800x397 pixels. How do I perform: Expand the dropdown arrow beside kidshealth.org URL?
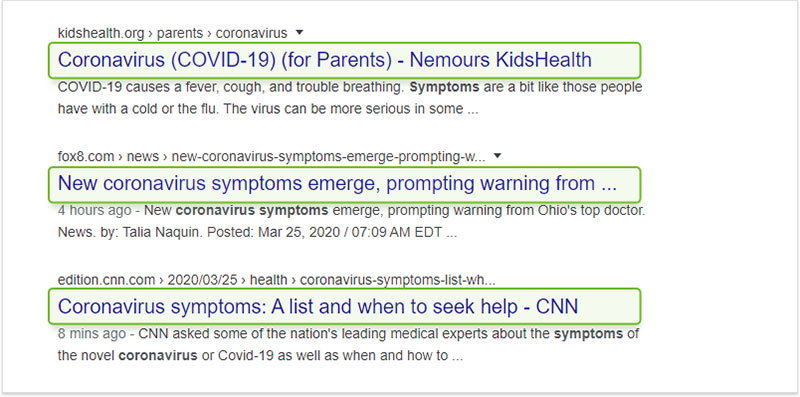click(x=299, y=33)
